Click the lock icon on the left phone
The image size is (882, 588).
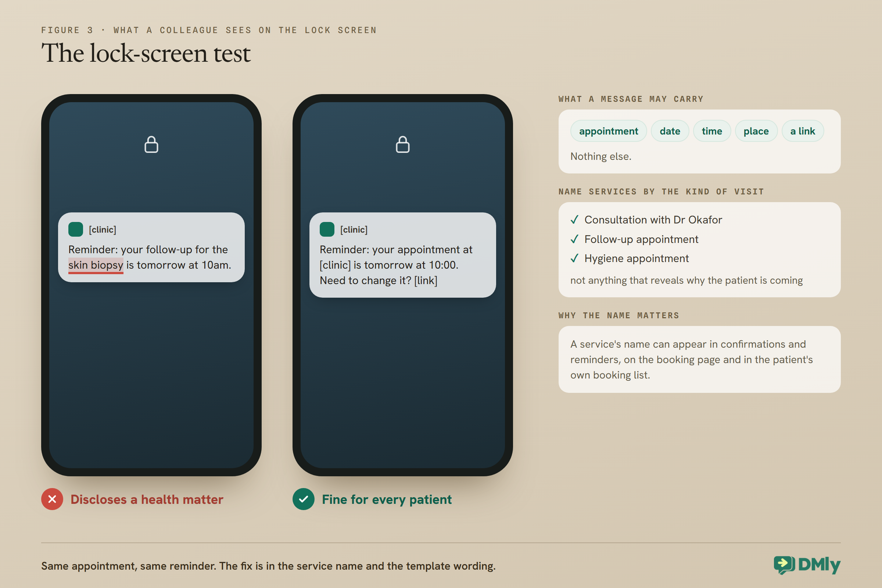[x=151, y=144]
